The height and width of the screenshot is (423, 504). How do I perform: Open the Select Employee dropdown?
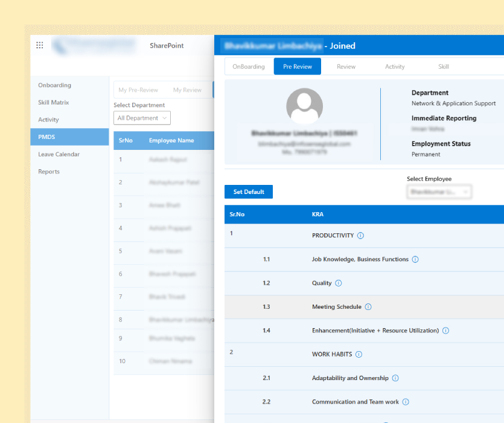click(439, 192)
